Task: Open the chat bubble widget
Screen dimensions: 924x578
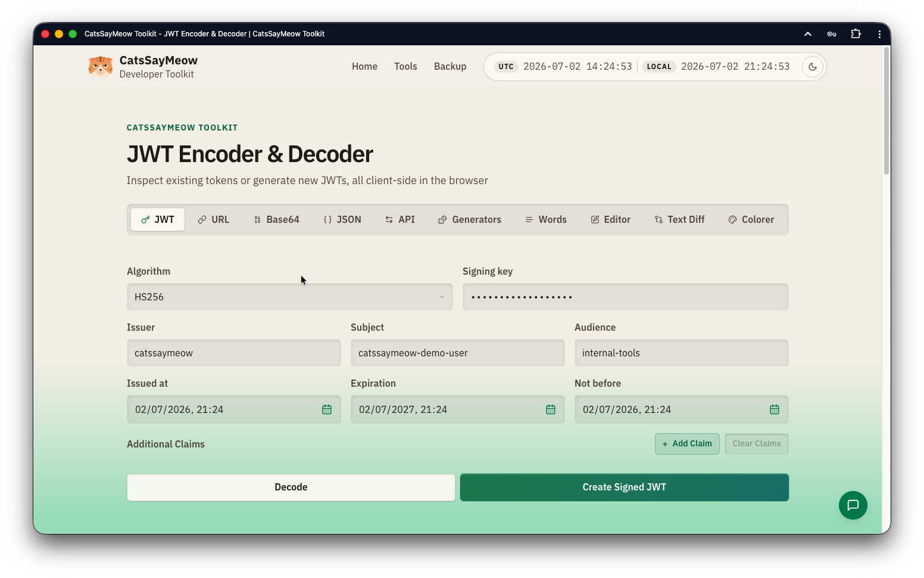Action: pyautogui.click(x=853, y=505)
